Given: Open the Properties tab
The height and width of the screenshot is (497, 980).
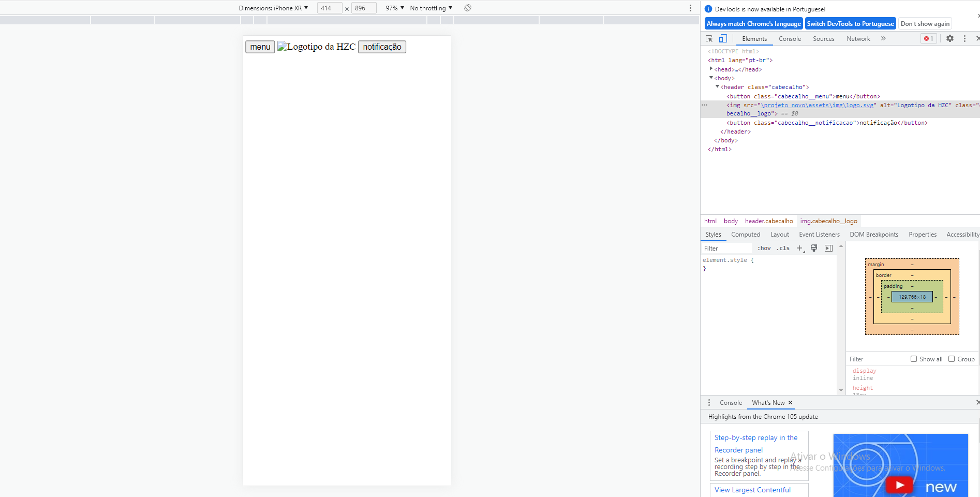Looking at the screenshot, I should 923,235.
